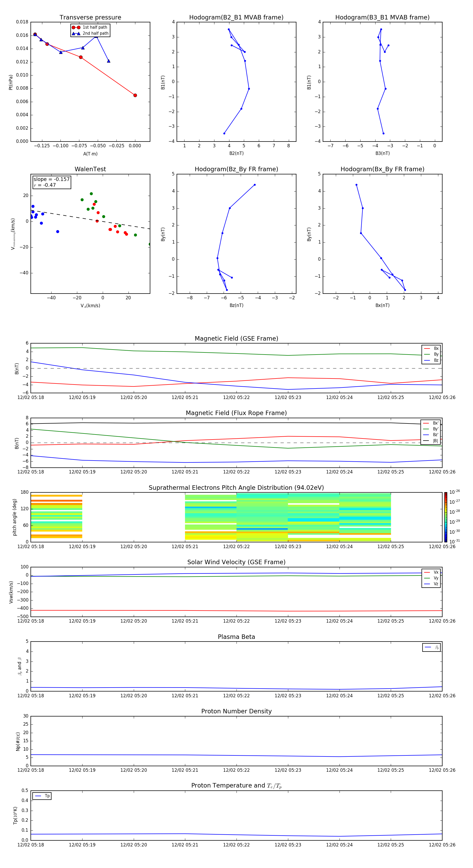Screen dimensions: 473x868
Task: Click the '1st half path' legend entry
Action: (90, 27)
